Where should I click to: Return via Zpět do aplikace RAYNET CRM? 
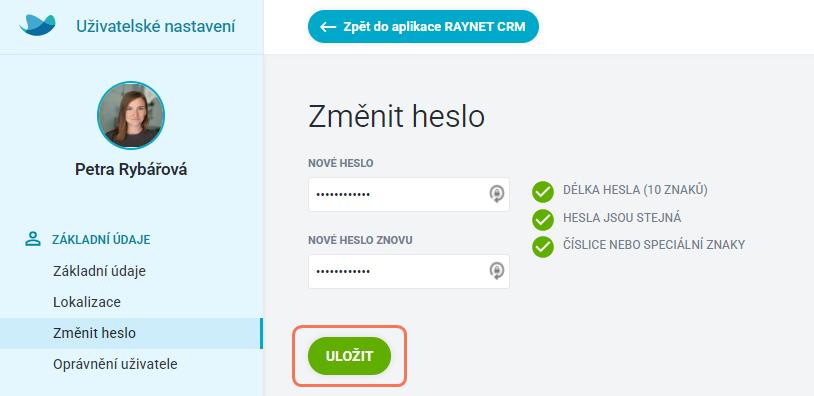423,26
